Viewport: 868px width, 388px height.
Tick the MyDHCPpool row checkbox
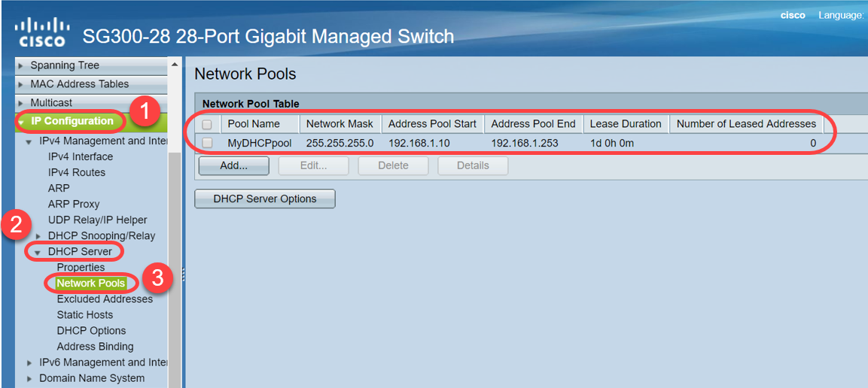[207, 143]
